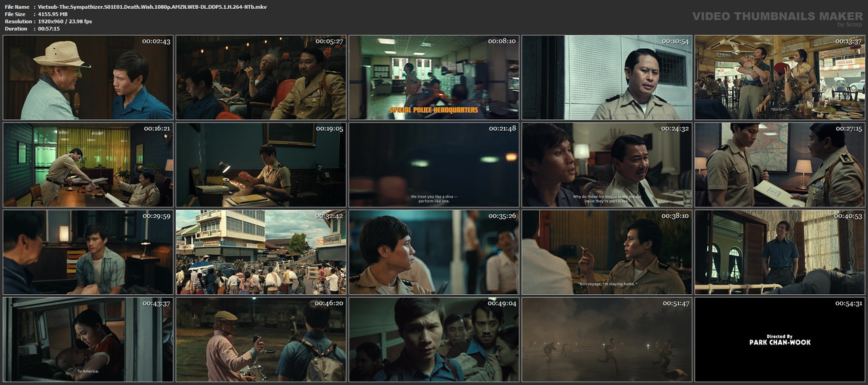Image resolution: width=868 pixels, height=385 pixels.
Task: Select the Directed By Park Chan-Wook thumbnail
Action: 780,340
